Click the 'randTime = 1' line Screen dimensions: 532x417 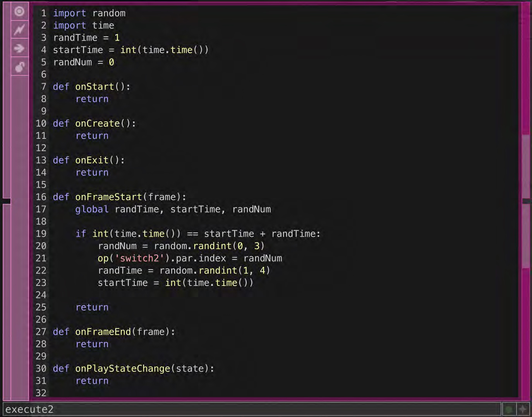click(86, 38)
